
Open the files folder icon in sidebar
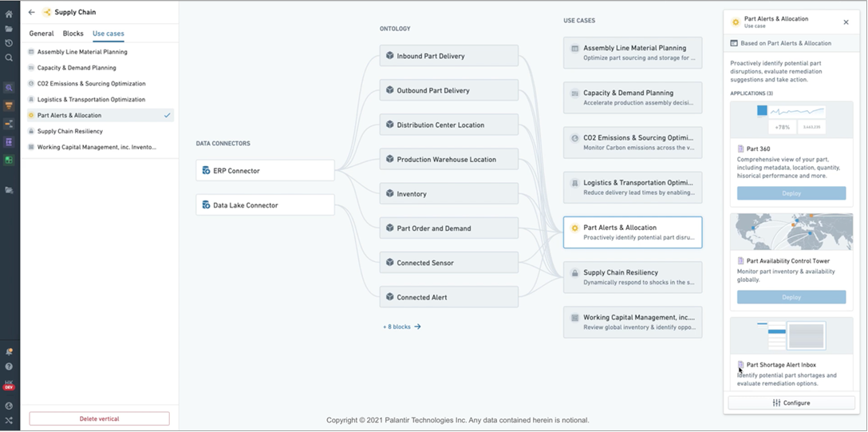pyautogui.click(x=9, y=29)
